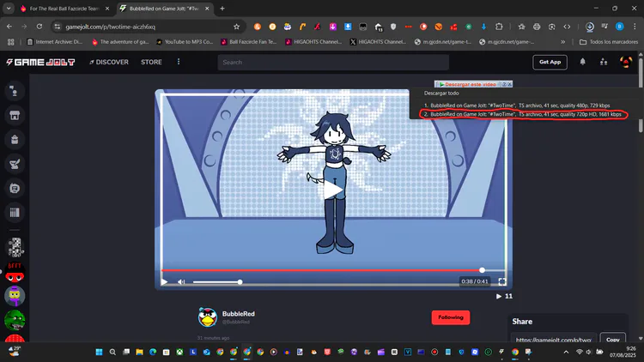
Task: Open the bookmarks apps grid icon
Action: point(10,42)
